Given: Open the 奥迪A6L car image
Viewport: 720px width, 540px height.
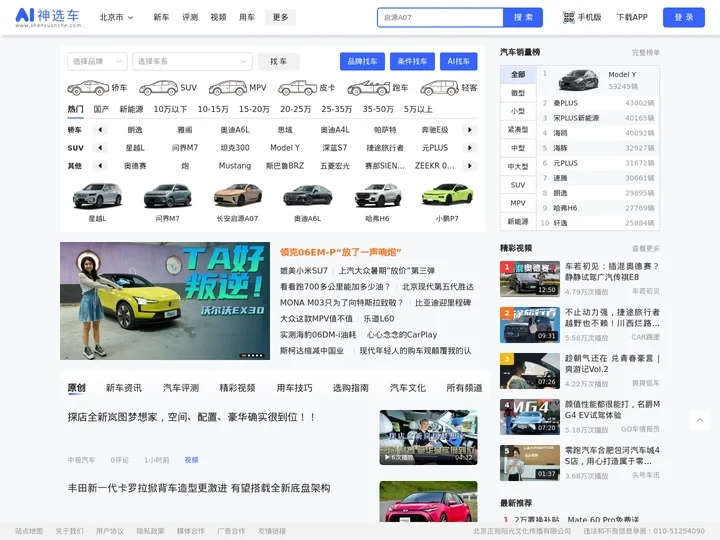Looking at the screenshot, I should click(307, 196).
